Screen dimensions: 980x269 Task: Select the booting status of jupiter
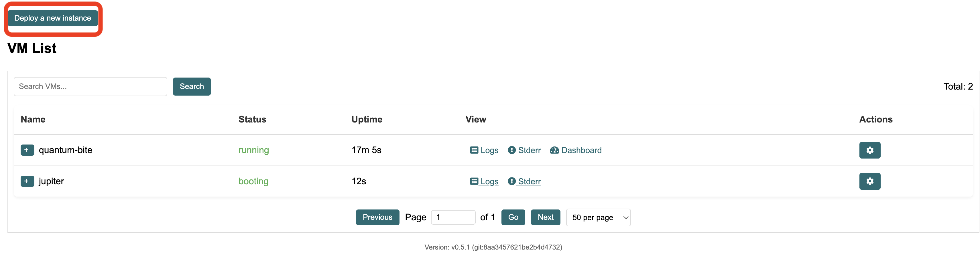click(253, 181)
